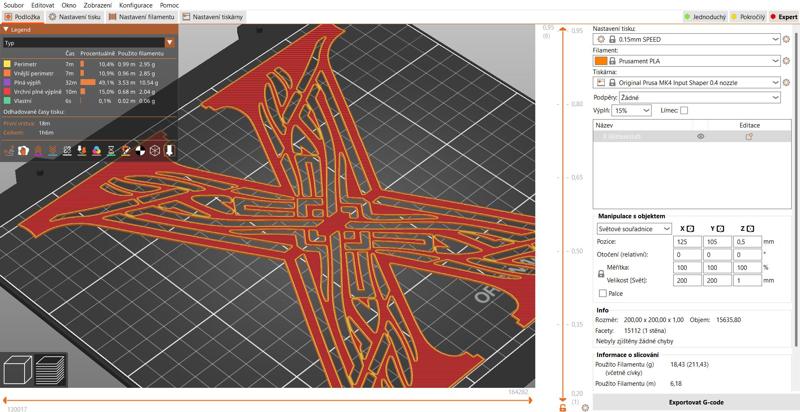Open the Konfigurace menu

coord(136,5)
